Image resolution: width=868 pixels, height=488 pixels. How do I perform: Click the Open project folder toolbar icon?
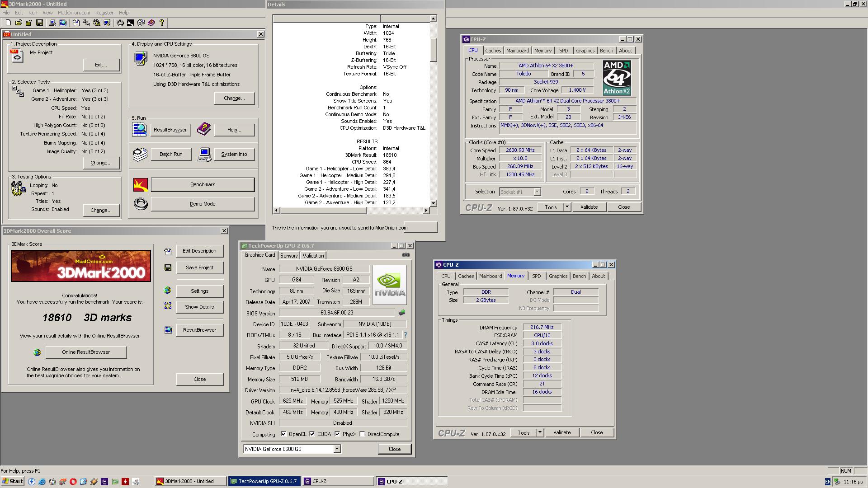[x=19, y=23]
